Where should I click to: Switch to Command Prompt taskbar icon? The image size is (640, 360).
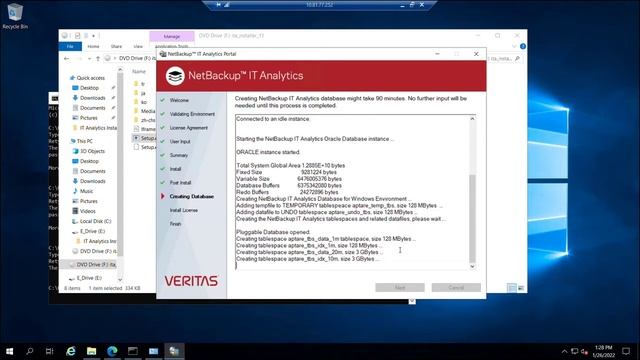click(133, 351)
